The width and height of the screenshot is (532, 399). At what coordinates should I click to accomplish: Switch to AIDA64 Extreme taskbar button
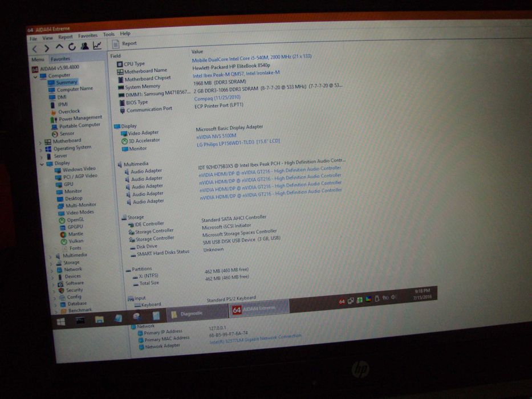tap(259, 309)
